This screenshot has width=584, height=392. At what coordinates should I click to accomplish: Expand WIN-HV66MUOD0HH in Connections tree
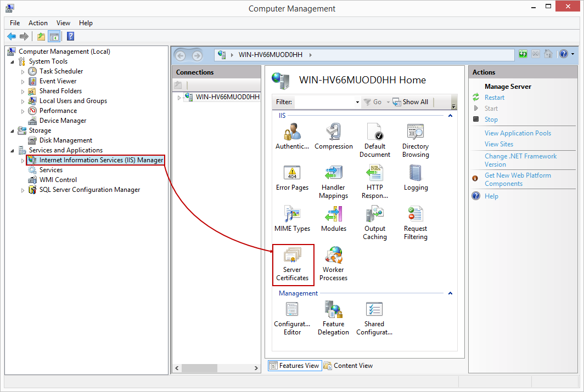tap(179, 98)
